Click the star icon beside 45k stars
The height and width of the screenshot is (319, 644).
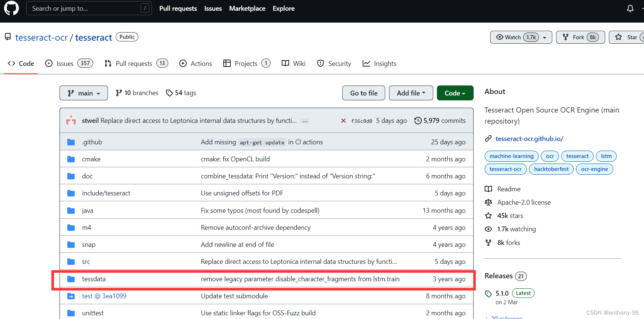click(488, 216)
